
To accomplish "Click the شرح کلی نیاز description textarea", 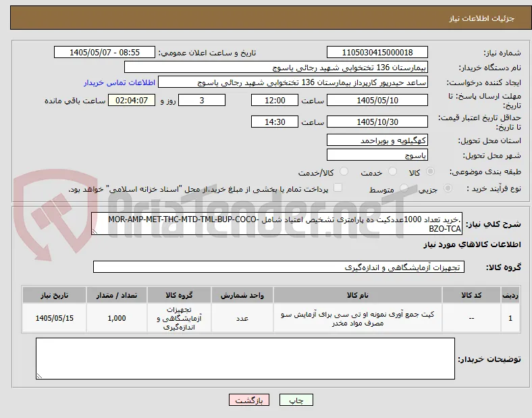I will [277, 224].
